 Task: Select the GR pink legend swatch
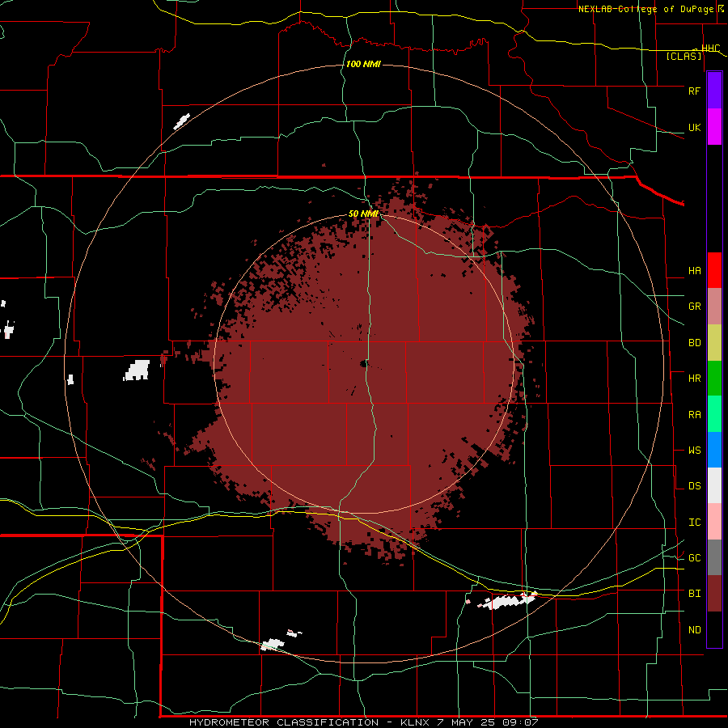tap(714, 307)
